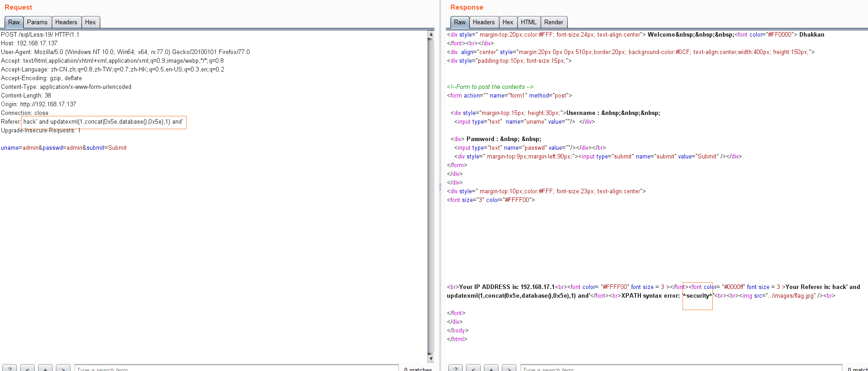Click the User-Agent header line
The width and height of the screenshot is (868, 371).
point(125,52)
